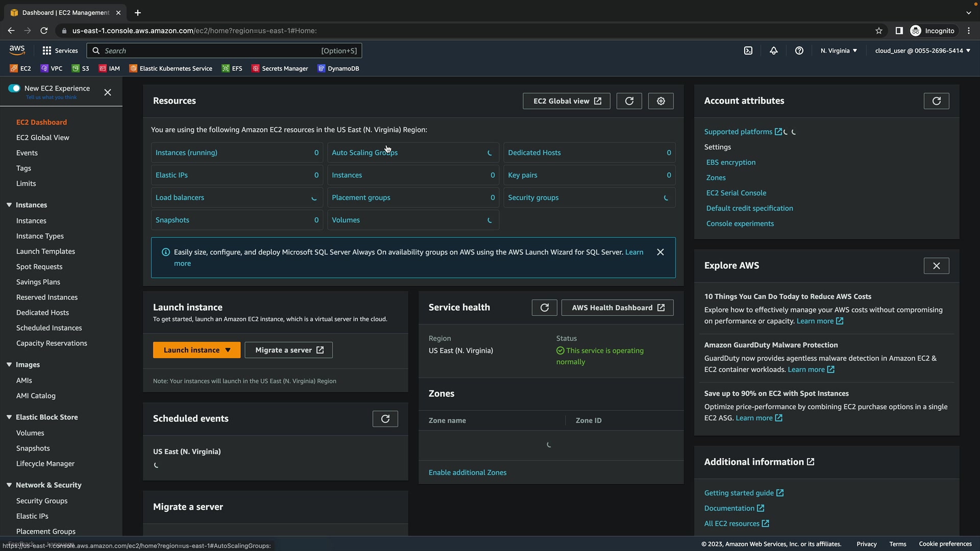Open the notifications bell icon

pos(774,51)
